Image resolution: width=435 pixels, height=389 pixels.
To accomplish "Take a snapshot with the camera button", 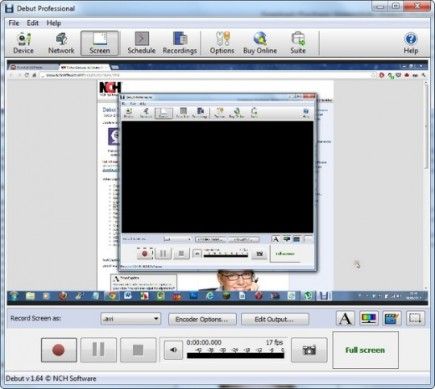I will (309, 350).
